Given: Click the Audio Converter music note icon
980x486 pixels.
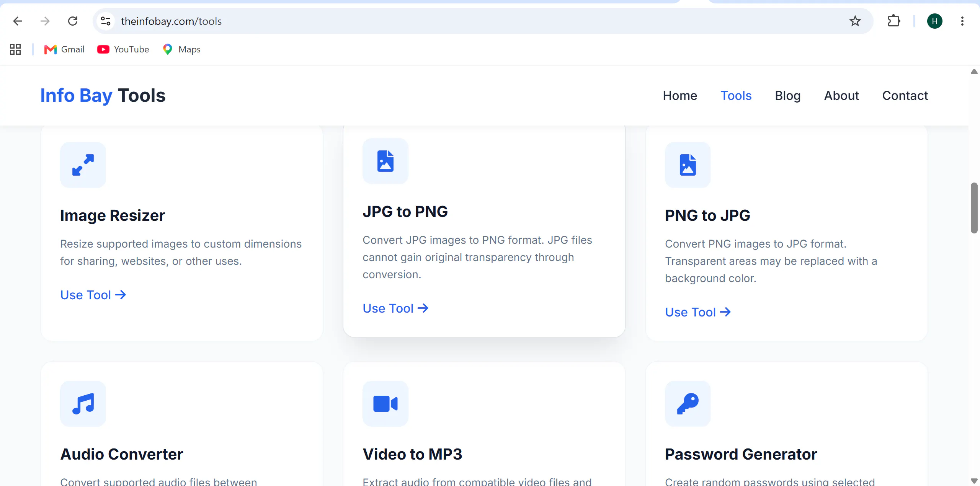Looking at the screenshot, I should tap(83, 404).
